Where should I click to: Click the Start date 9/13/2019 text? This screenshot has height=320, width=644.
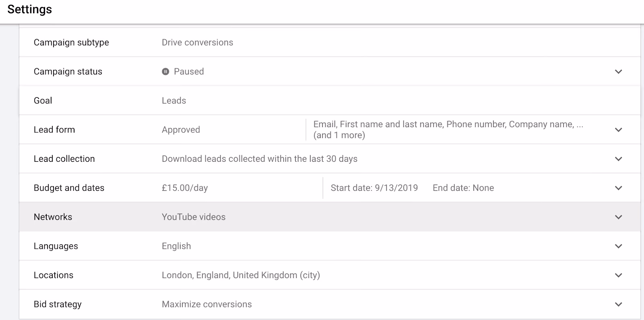(374, 188)
